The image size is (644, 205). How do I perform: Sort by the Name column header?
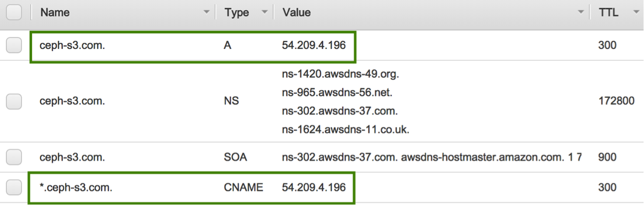(55, 12)
